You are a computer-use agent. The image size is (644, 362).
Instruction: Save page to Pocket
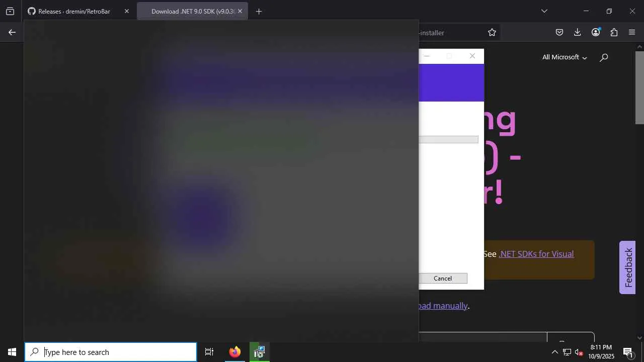[x=559, y=32]
